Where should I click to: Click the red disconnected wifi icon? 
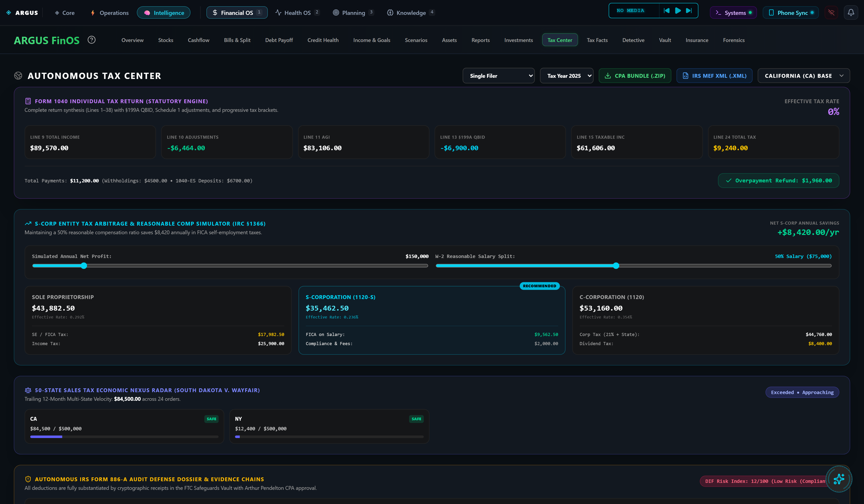coord(831,13)
